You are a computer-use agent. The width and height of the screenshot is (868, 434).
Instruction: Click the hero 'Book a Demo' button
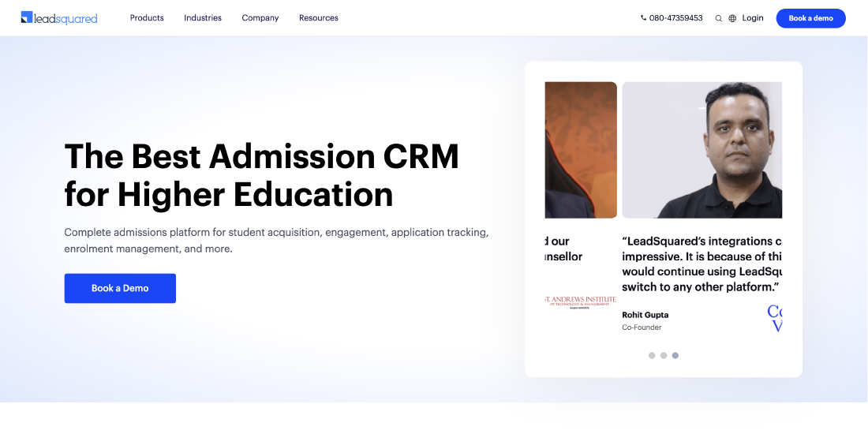[120, 288]
